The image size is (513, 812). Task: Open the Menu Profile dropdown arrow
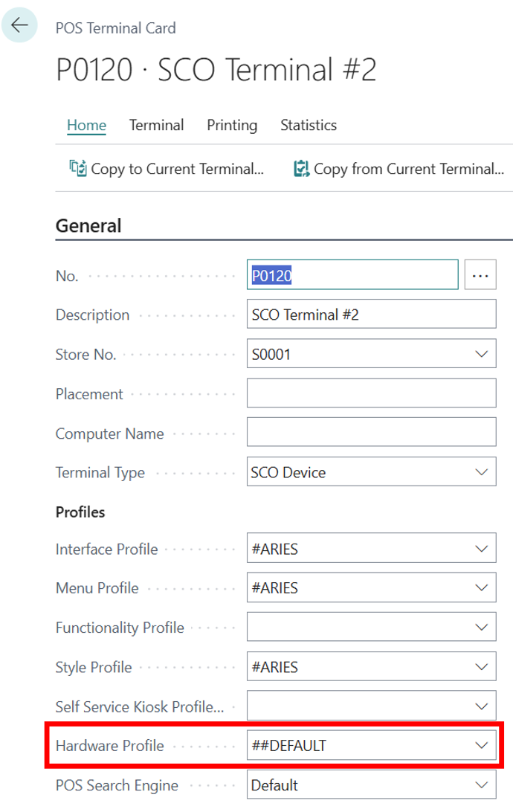coord(481,587)
